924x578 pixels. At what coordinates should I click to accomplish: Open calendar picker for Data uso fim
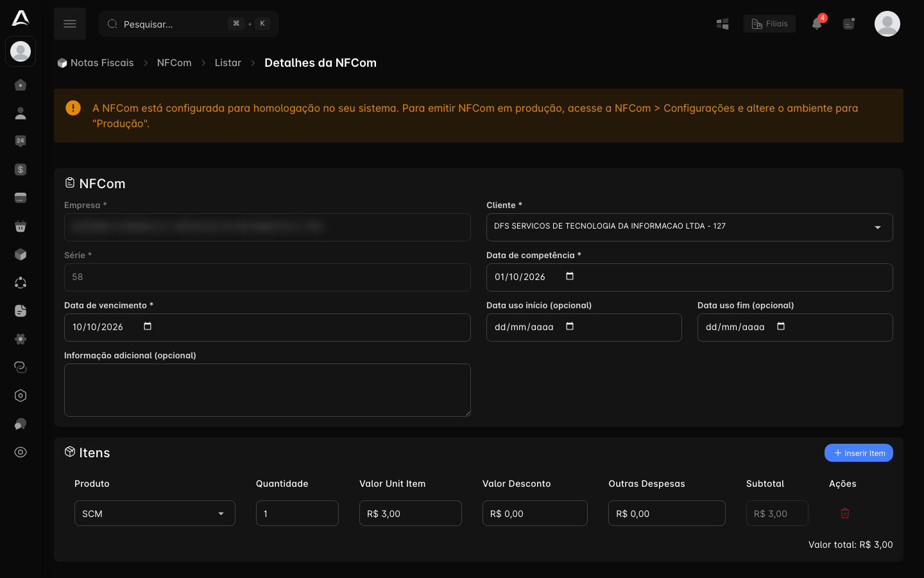[x=781, y=326]
